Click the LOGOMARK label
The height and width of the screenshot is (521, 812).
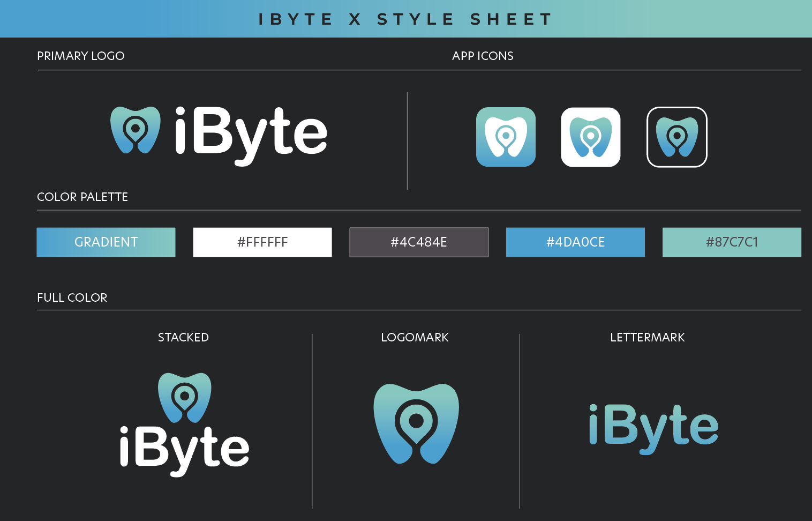(415, 337)
